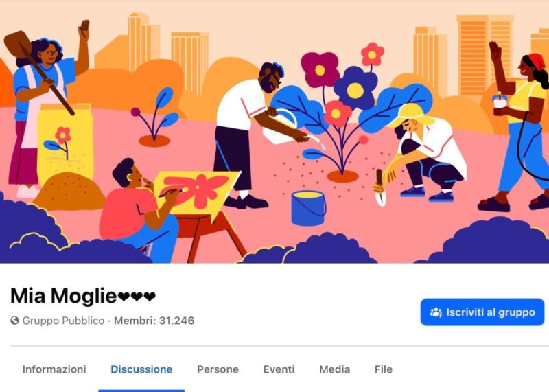
Task: Click the large blue flower in the cover image
Action: (x=355, y=89)
